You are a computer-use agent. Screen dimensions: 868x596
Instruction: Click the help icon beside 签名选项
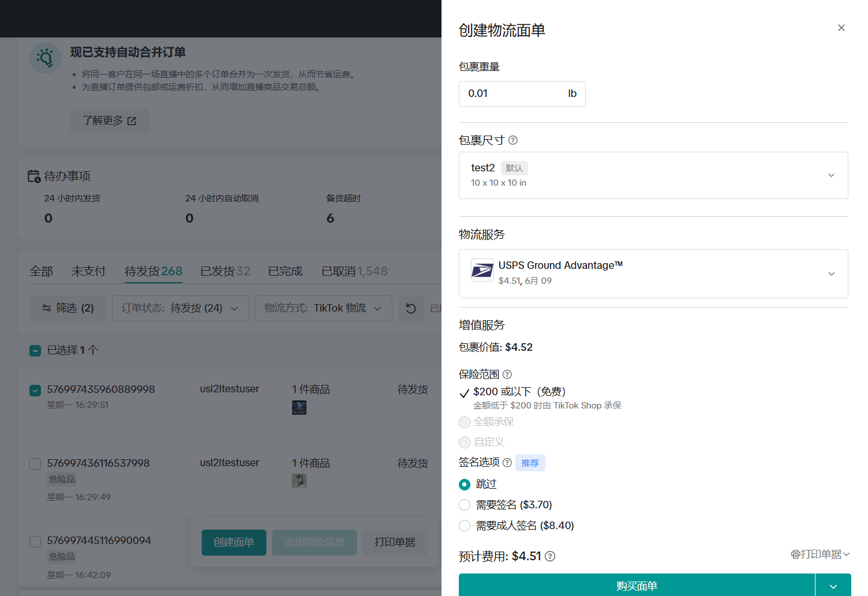tap(507, 463)
